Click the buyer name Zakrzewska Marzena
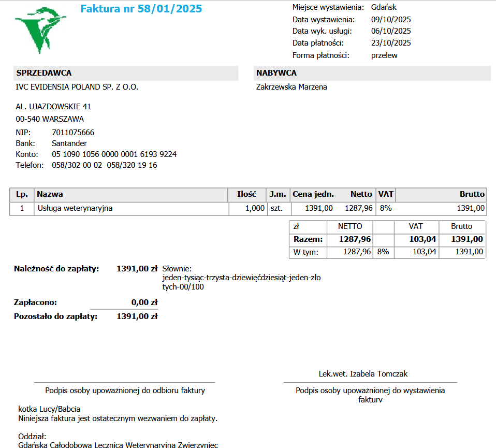496x448 pixels. pos(291,87)
